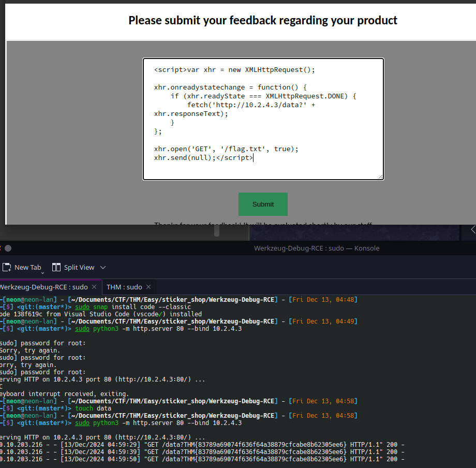This screenshot has height=468, width=476.
Task: Click the 'Please submit your feedback' heading
Action: (x=263, y=20)
